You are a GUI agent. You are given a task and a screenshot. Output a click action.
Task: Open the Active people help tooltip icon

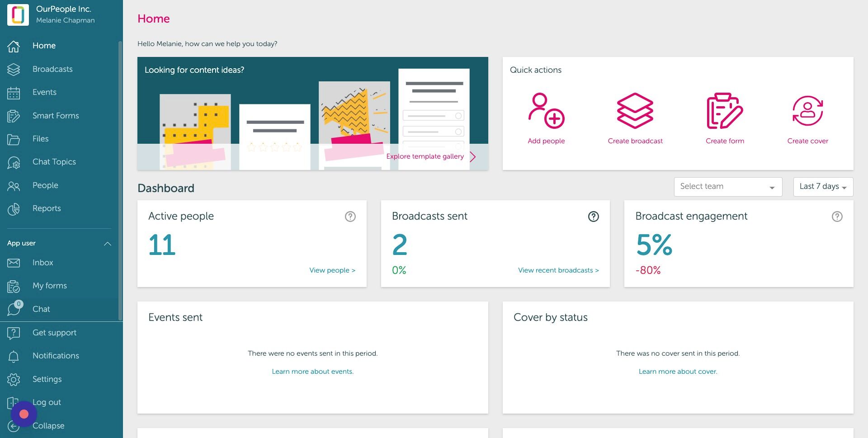(x=350, y=217)
